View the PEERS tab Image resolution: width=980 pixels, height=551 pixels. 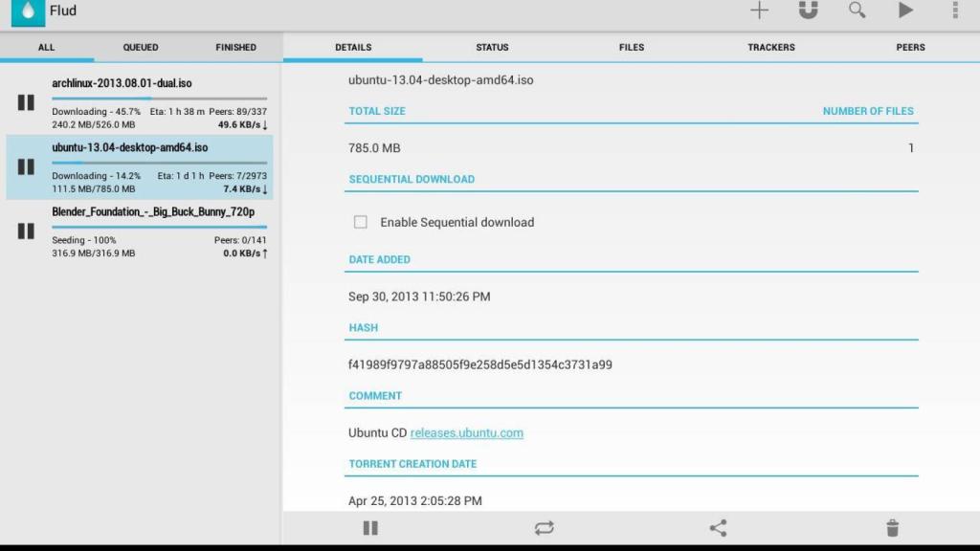click(910, 46)
